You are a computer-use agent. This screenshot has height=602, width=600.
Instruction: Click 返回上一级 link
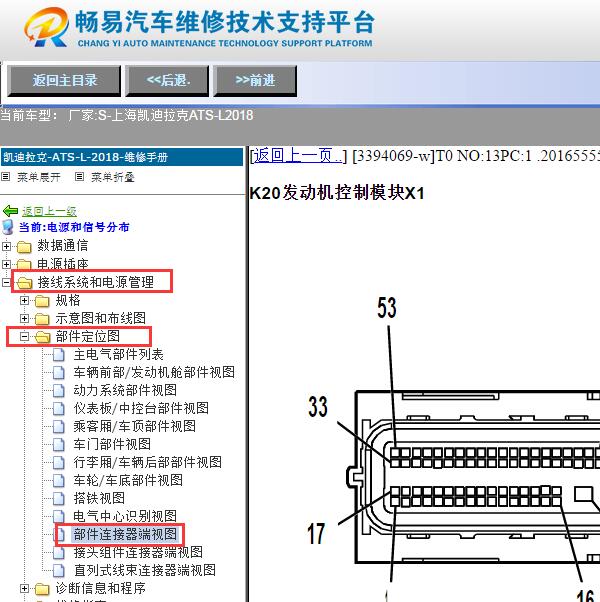pyautogui.click(x=49, y=211)
